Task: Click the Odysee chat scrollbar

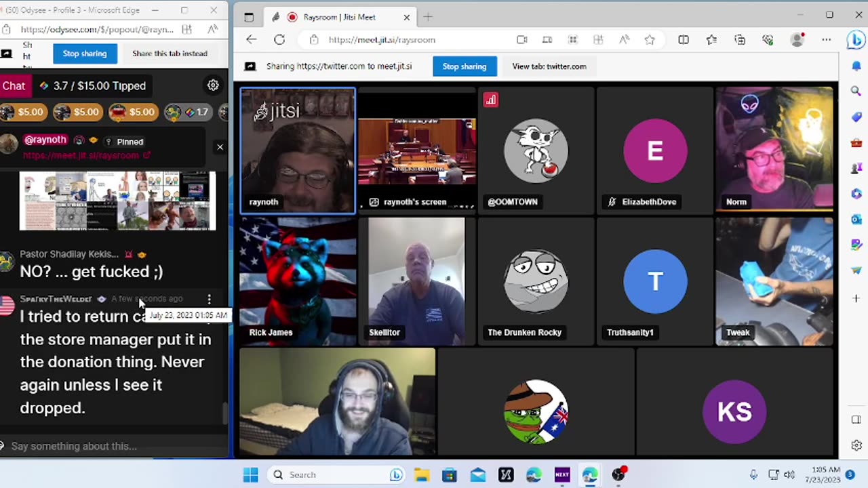Action: coord(226,413)
